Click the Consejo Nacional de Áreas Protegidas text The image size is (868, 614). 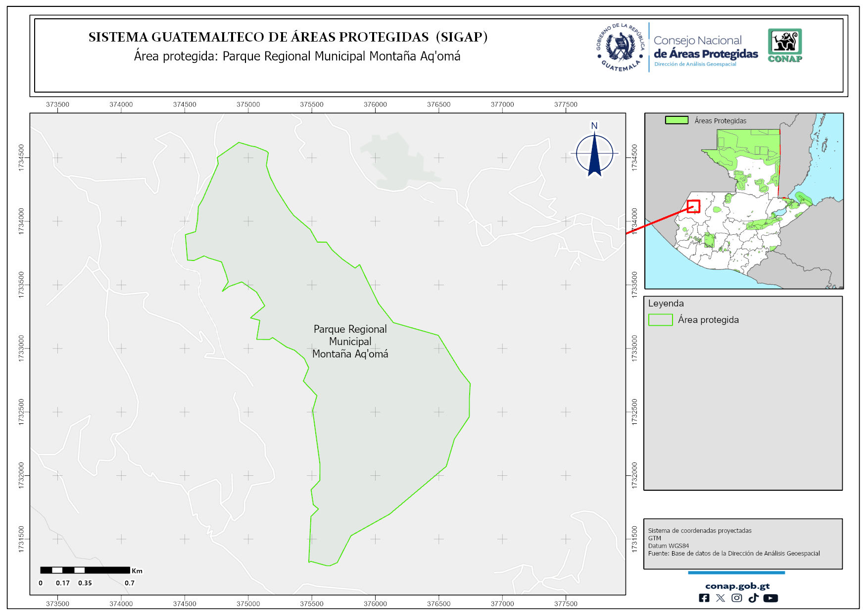pos(705,48)
